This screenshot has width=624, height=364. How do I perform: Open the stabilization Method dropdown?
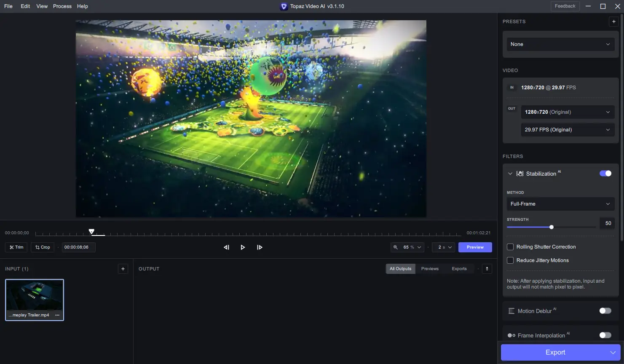[560, 204]
